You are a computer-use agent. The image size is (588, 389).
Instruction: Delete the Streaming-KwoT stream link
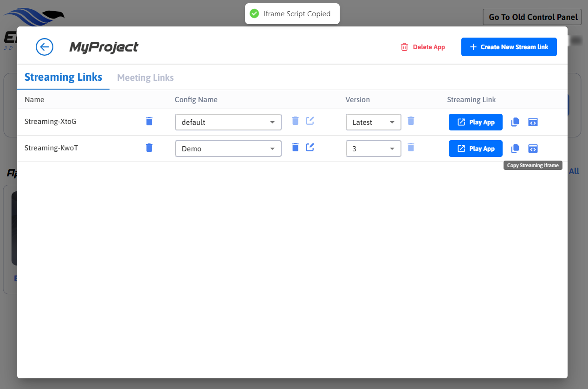click(x=149, y=148)
